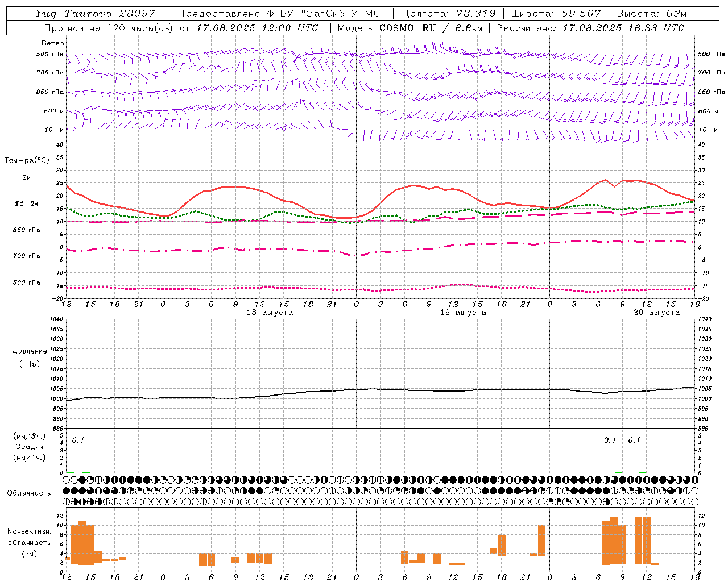Click the Облачность cloudiness label
The width and height of the screenshot is (728, 582).
pos(29,493)
